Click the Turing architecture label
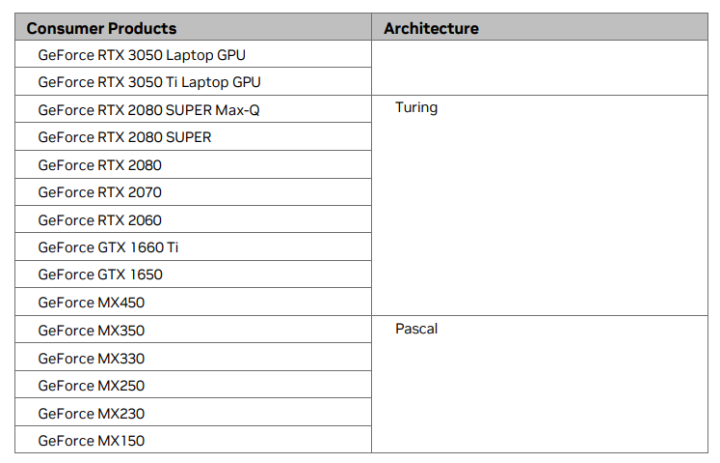This screenshot has width=720, height=463. 416,108
